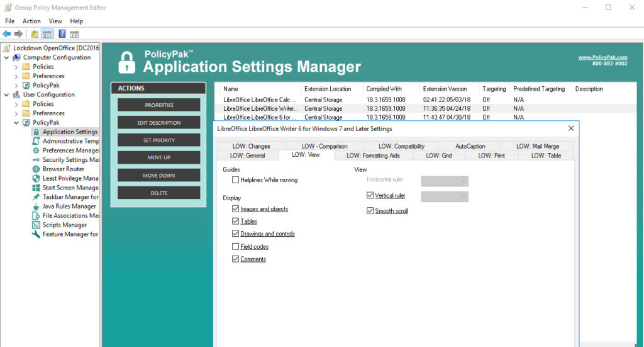Click the EDIT DESCRIPTION button

pos(159,123)
